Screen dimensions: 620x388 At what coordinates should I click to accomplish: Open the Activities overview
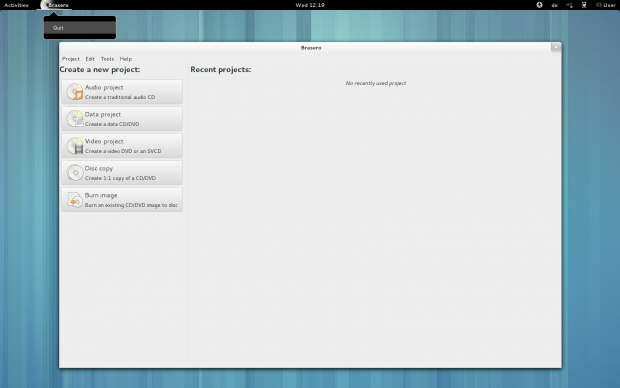pyautogui.click(x=16, y=5)
